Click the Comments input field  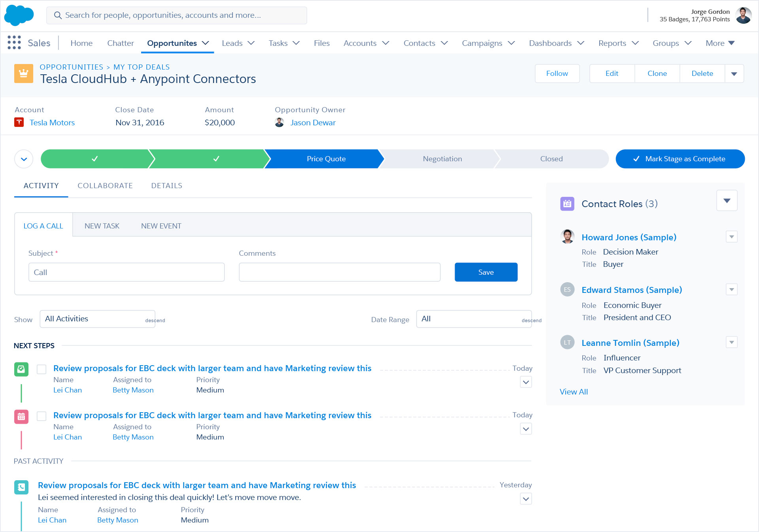point(340,272)
